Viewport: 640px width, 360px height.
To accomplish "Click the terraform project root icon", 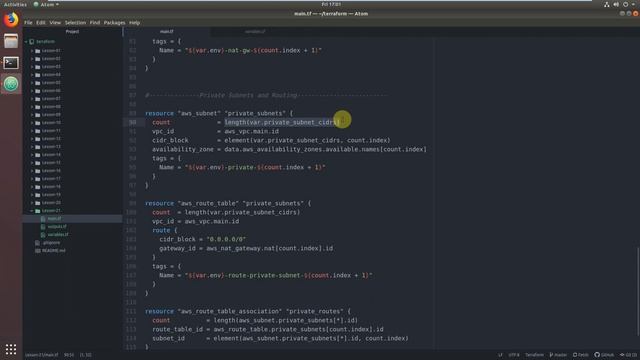I will tap(31, 42).
